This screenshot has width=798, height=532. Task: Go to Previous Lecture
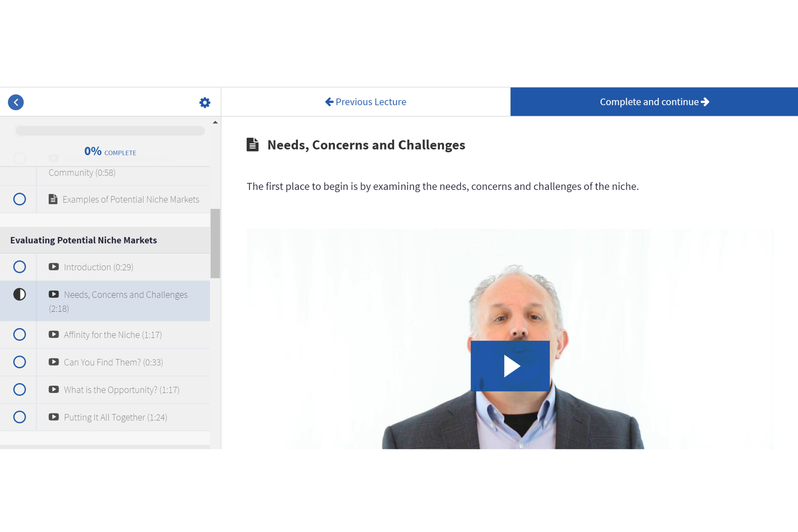point(366,102)
